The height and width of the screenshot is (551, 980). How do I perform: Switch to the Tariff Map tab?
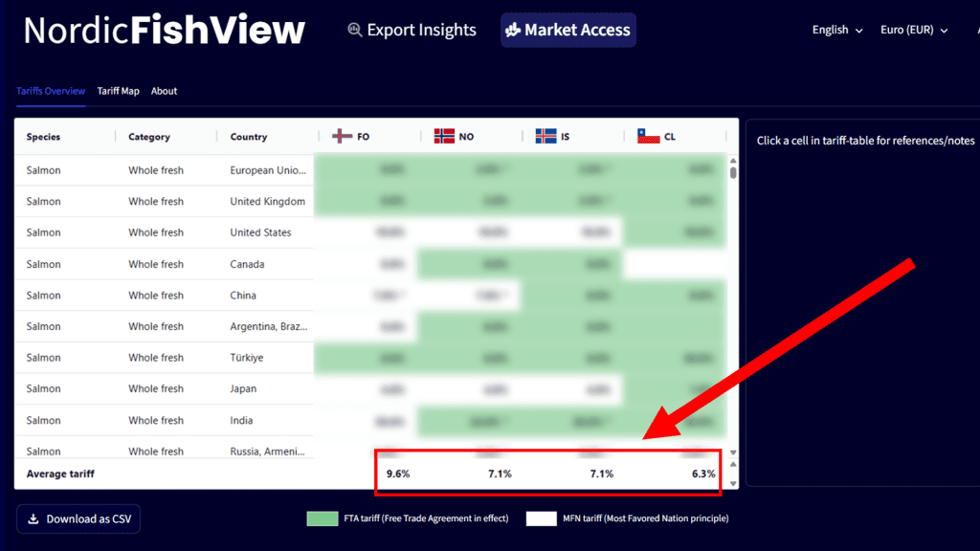(118, 91)
